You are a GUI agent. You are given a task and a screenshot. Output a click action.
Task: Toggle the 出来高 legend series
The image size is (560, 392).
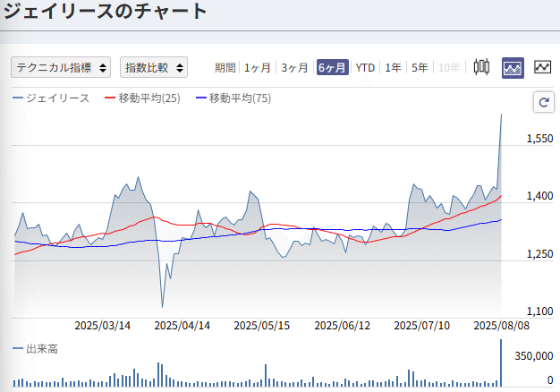point(35,349)
